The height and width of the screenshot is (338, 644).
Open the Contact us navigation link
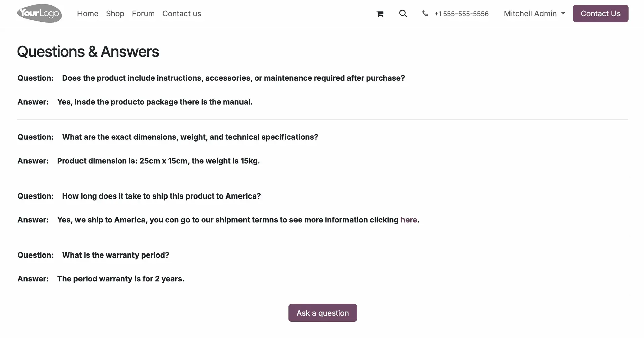coord(181,14)
